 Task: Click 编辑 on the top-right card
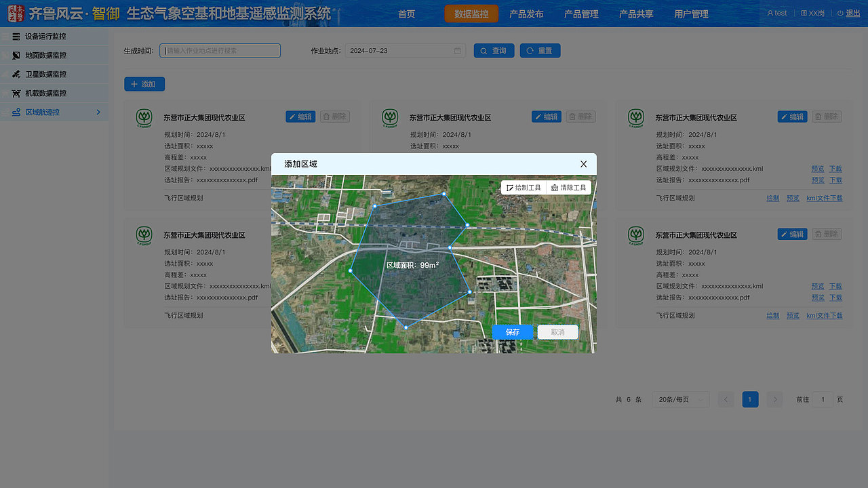(x=792, y=117)
